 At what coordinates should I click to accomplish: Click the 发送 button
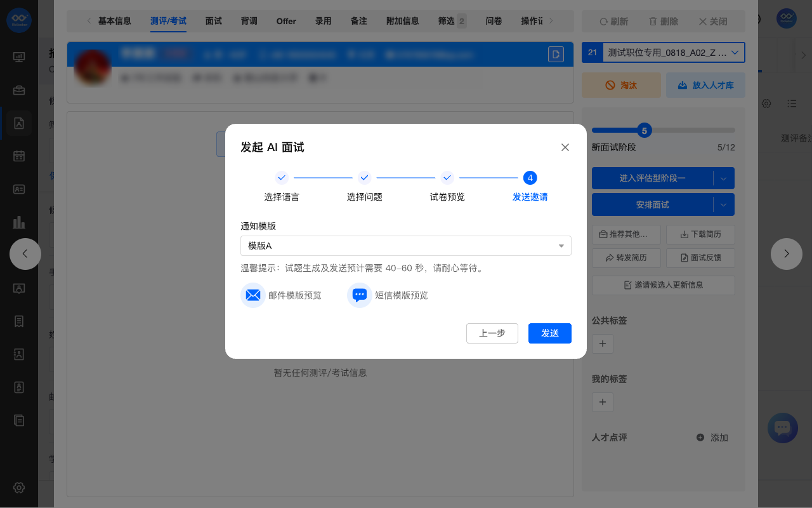pos(550,333)
